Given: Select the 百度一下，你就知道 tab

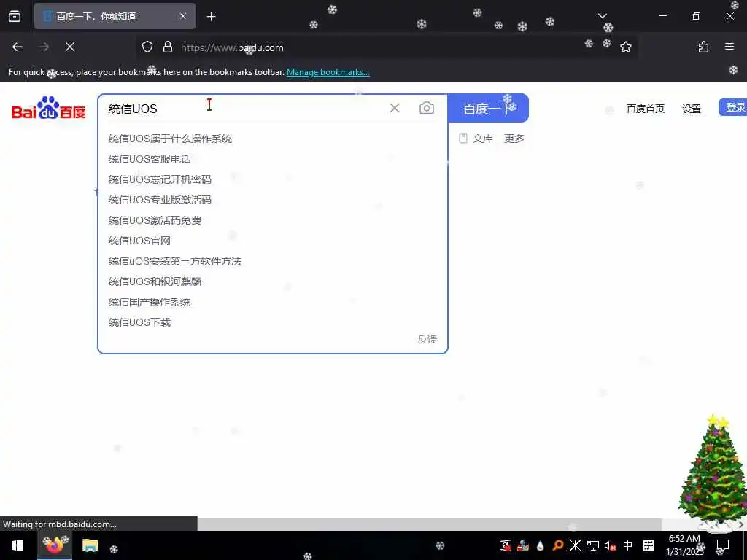Looking at the screenshot, I should click(115, 17).
